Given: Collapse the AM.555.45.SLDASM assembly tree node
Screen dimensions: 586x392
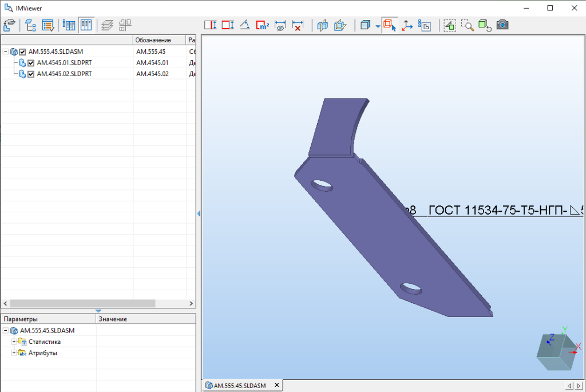Looking at the screenshot, I should (x=5, y=52).
